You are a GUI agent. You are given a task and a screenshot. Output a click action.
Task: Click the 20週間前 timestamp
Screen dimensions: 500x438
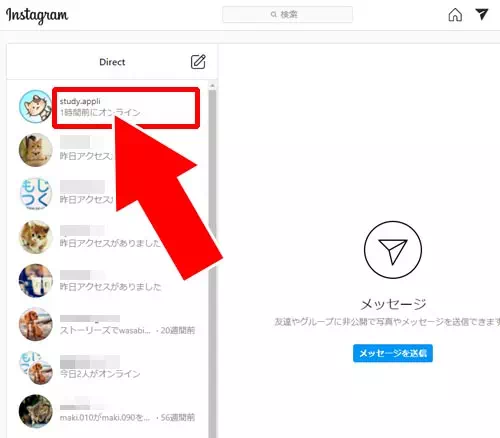coord(177,331)
